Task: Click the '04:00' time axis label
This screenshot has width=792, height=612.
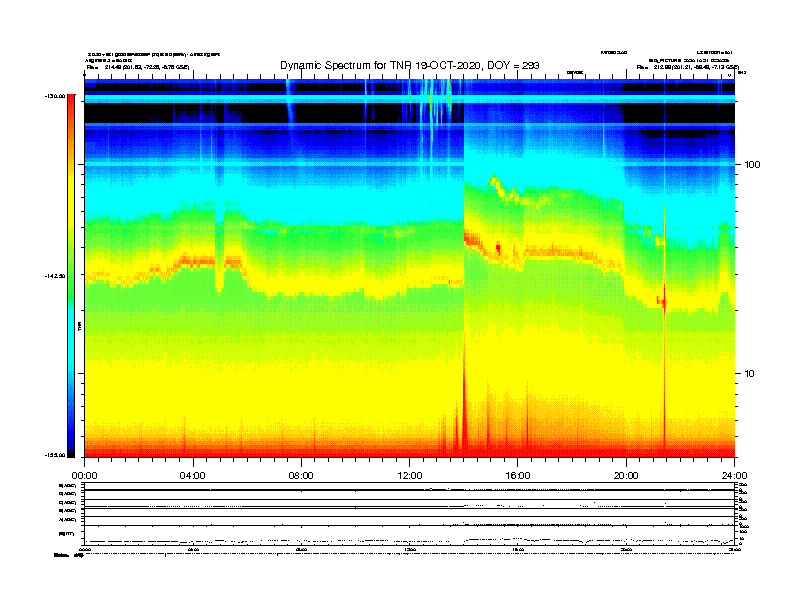Action: point(193,476)
